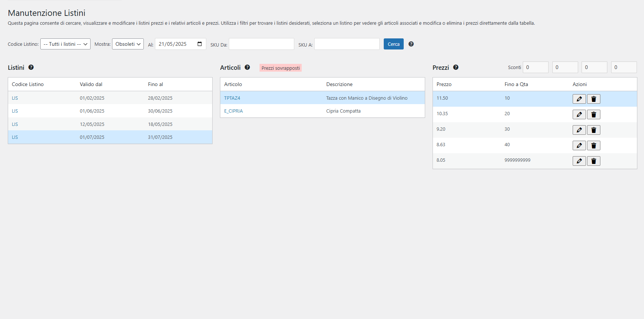The image size is (644, 319).
Task: Open the Codice Listino dropdown
Action: point(65,44)
